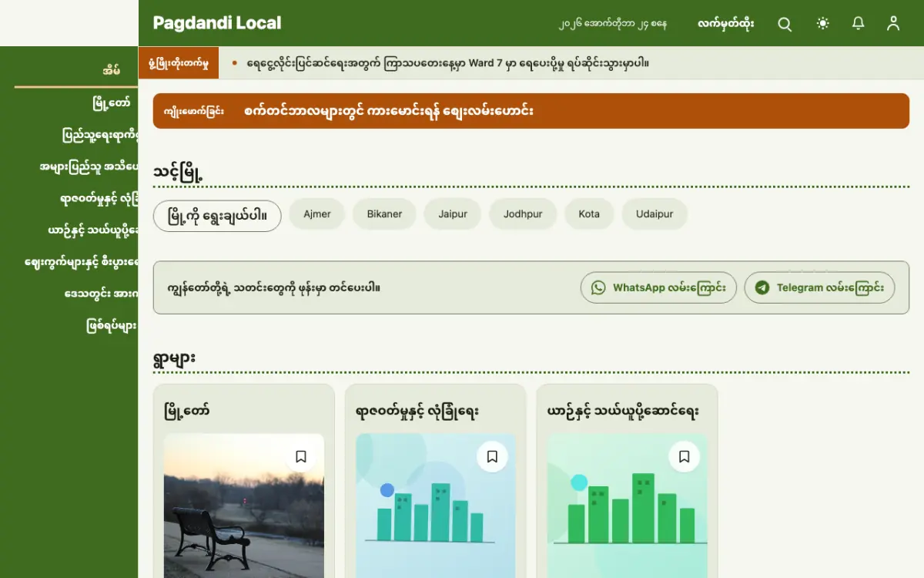Select the Bikaner city chip
This screenshot has width=924, height=578.
click(384, 214)
